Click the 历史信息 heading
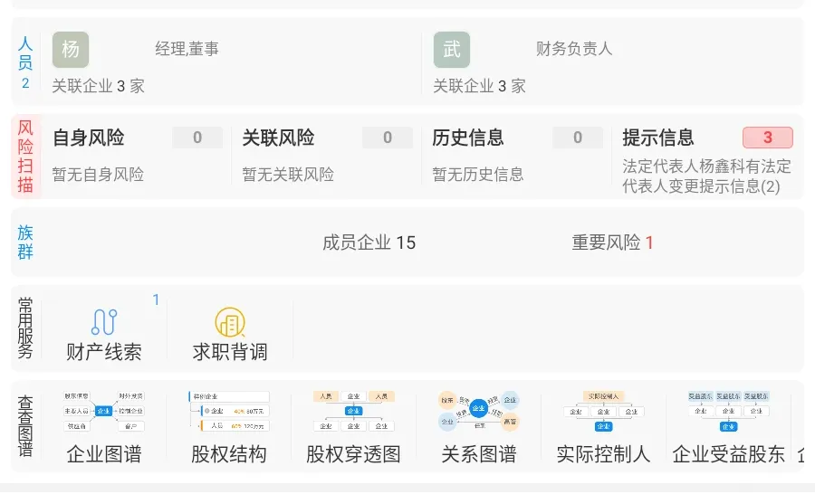815x504 pixels. 468,138
